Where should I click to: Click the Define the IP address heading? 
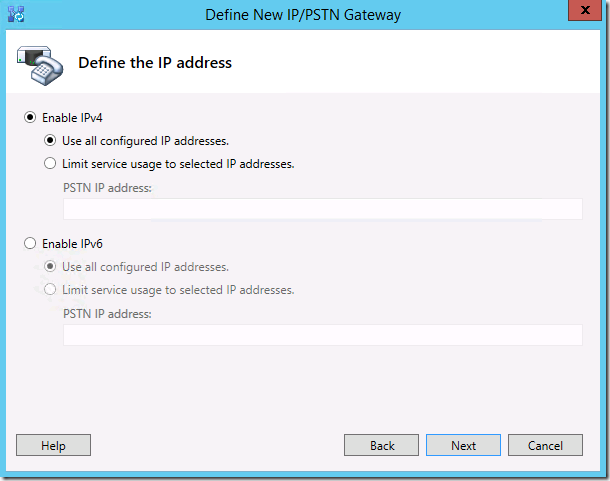[155, 63]
